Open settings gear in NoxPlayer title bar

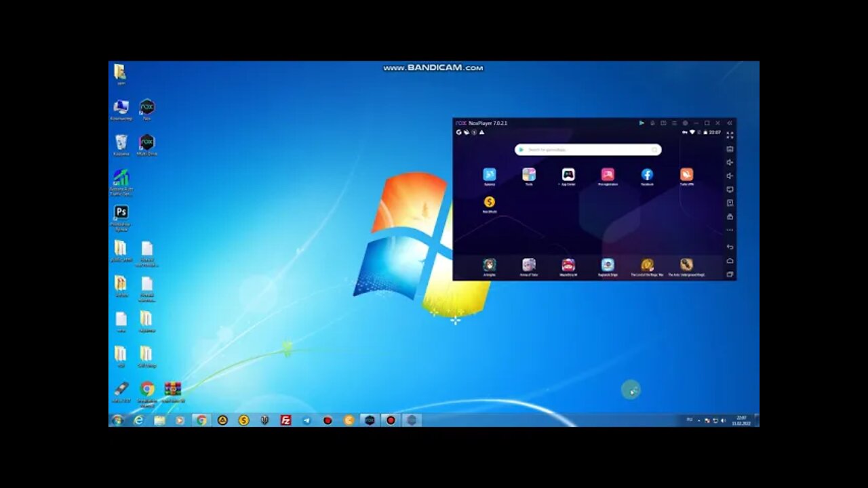(685, 123)
